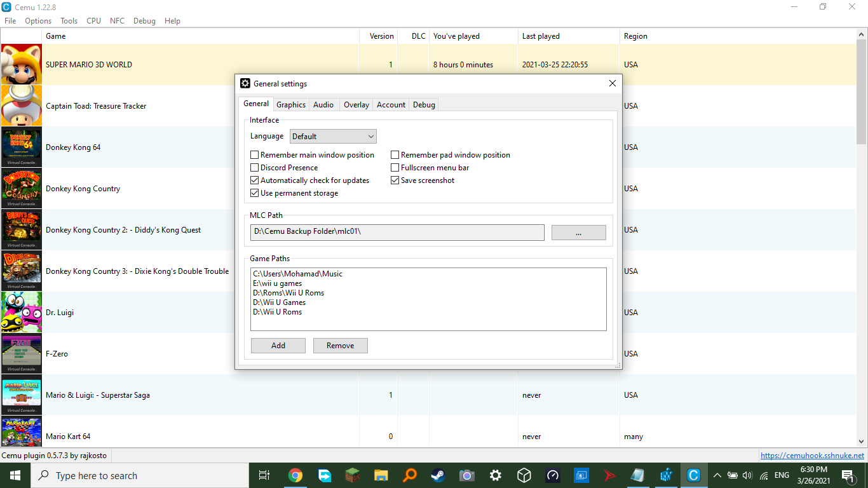
Task: Enable Remember pad window position checkbox
Action: tap(395, 155)
